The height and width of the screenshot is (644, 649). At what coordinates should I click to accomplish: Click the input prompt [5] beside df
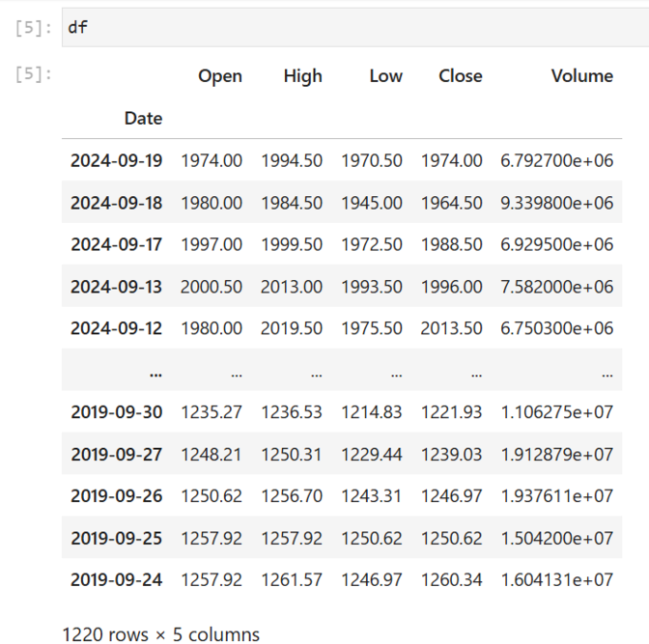[x=33, y=27]
